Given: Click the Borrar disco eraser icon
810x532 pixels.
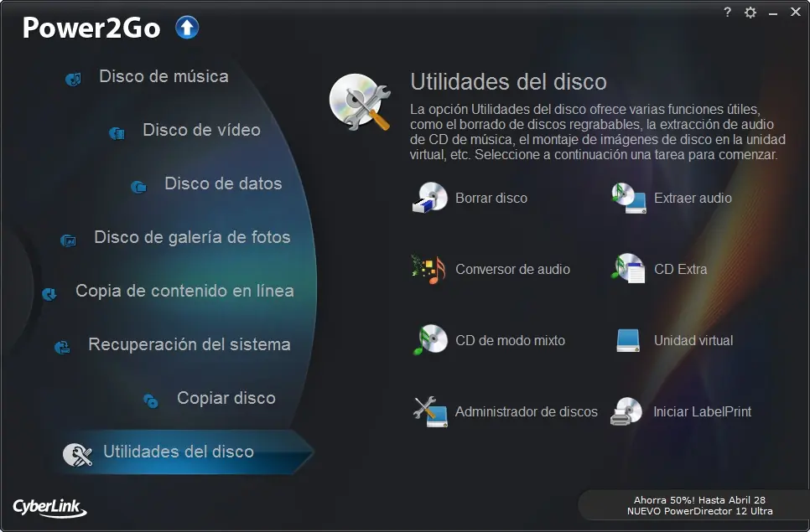Looking at the screenshot, I should [430, 198].
